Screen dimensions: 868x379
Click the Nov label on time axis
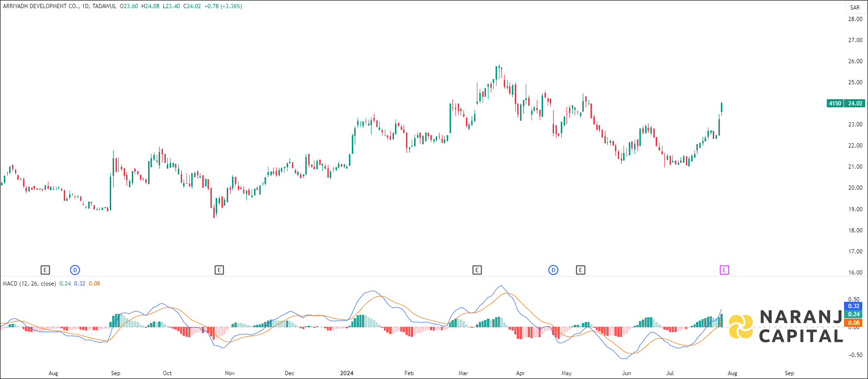coord(230,373)
